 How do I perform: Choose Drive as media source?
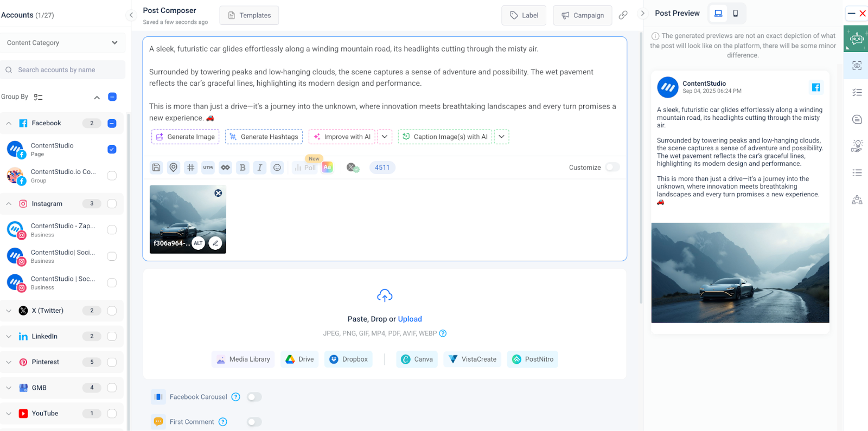point(300,359)
